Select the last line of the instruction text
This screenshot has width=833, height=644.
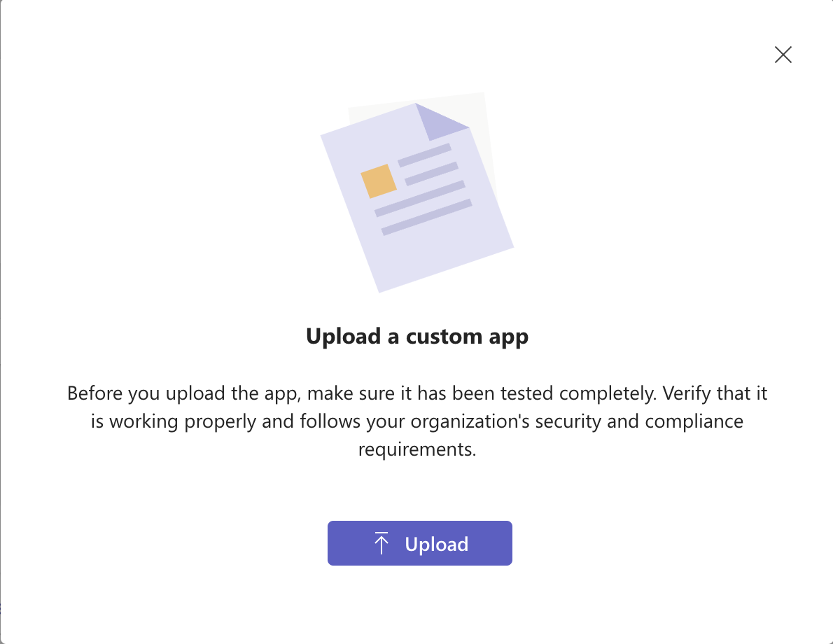[x=417, y=449]
